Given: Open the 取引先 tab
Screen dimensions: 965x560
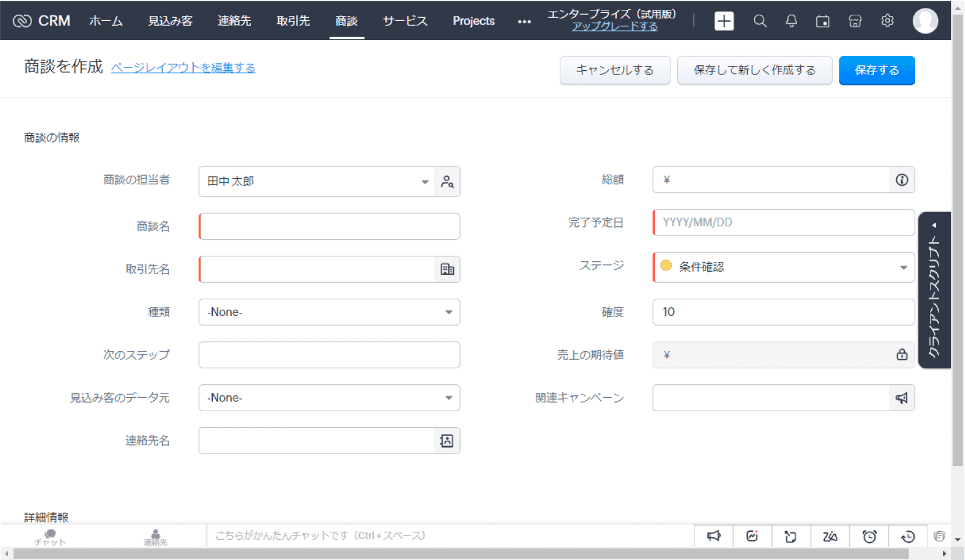Looking at the screenshot, I should (293, 21).
